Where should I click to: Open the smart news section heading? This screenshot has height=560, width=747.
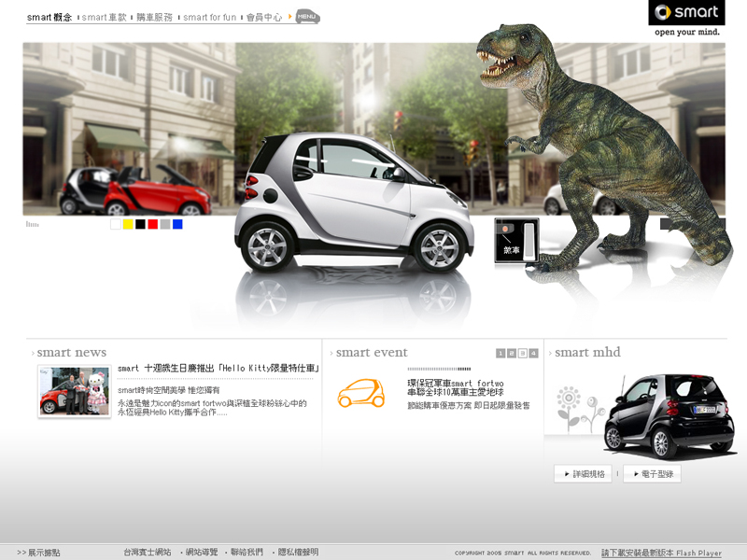[x=72, y=353]
